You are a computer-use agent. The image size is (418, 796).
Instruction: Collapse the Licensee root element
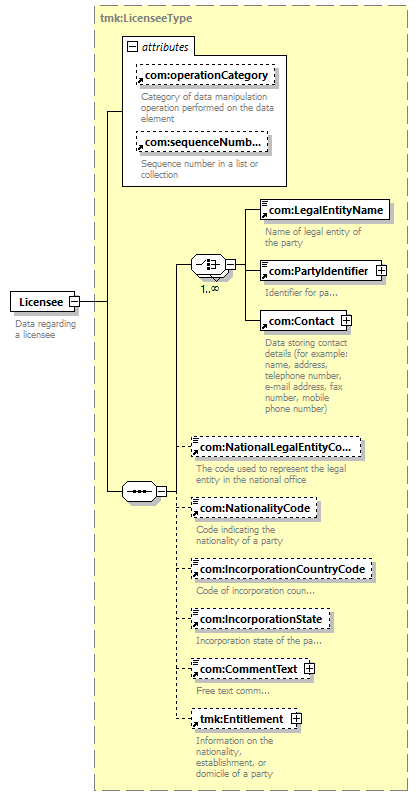pyautogui.click(x=74, y=302)
